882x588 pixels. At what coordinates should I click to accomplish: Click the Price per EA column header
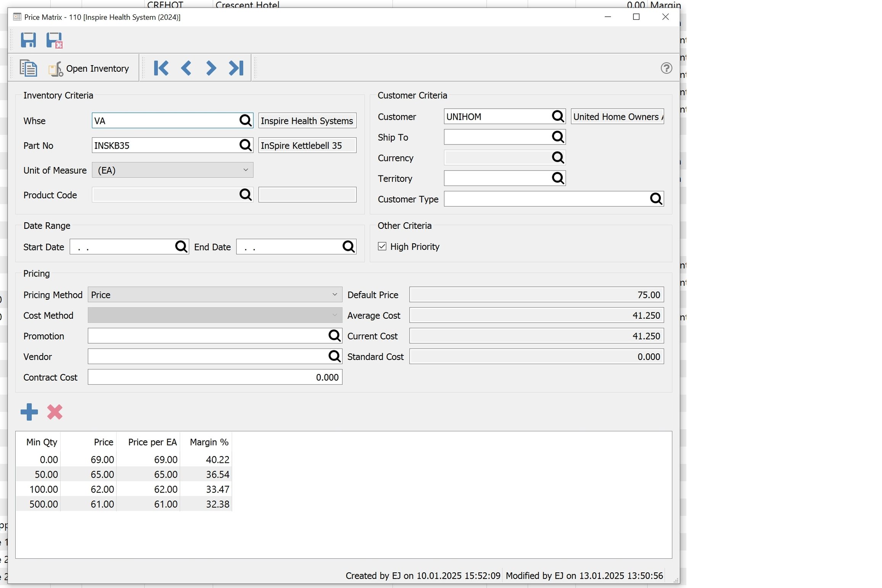[x=148, y=442]
